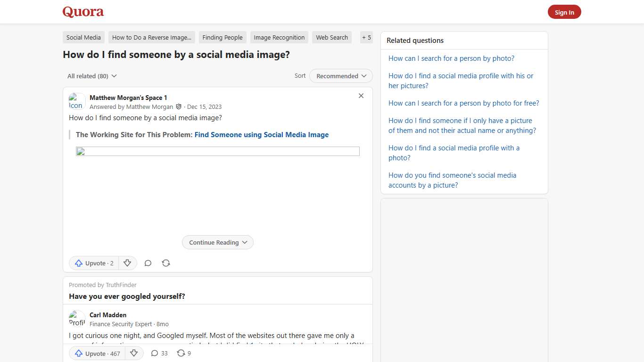
Task: Click the Quora logo
Action: point(83,12)
